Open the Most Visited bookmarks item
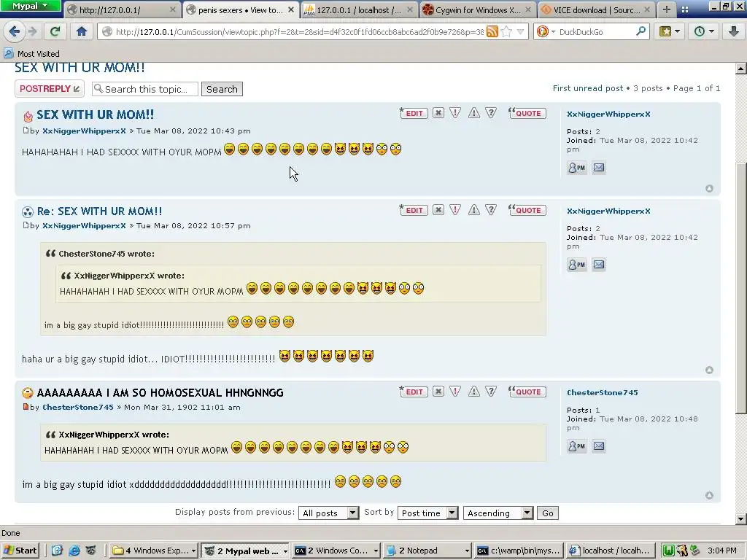Image resolution: width=747 pixels, height=560 pixels. pos(31,54)
